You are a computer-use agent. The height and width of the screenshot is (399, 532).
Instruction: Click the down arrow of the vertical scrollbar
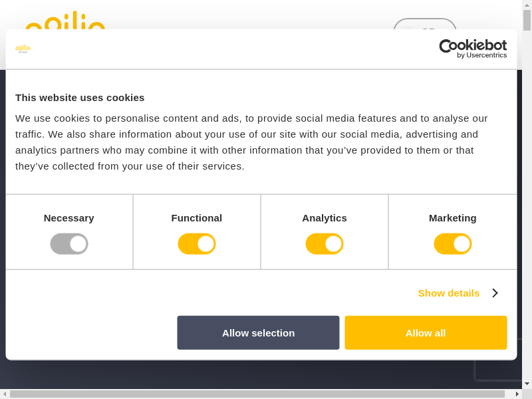(527, 384)
